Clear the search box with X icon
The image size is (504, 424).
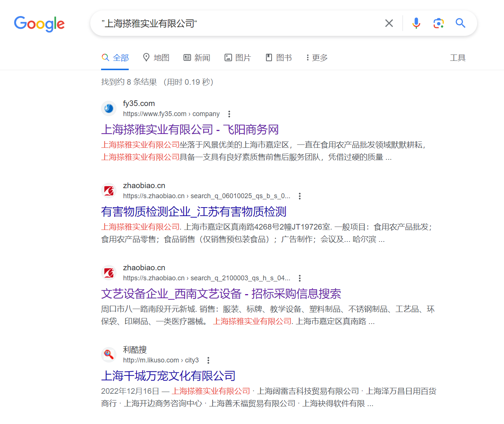(x=389, y=23)
